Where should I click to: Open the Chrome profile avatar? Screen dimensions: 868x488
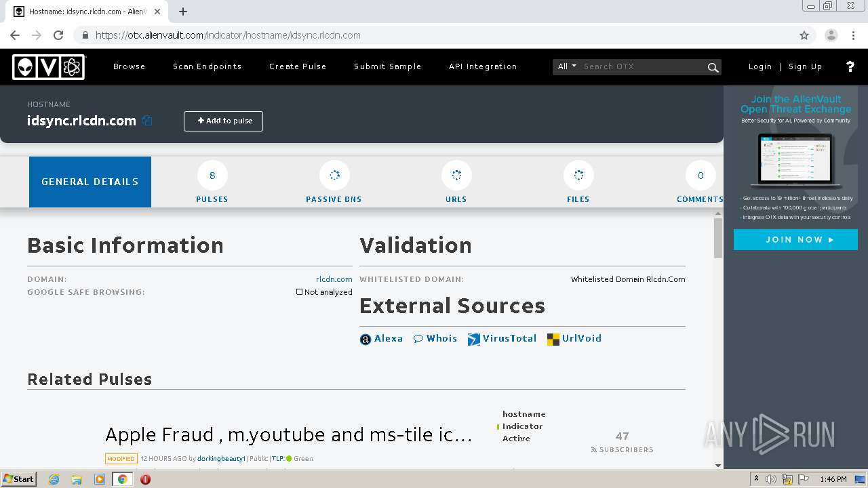click(831, 35)
